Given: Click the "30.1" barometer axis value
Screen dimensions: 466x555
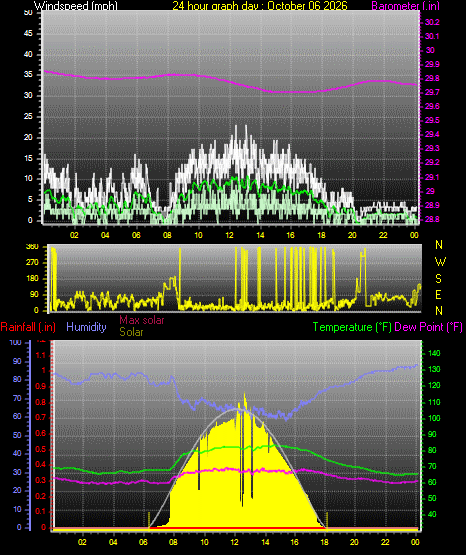Looking at the screenshot, I should click(432, 36).
